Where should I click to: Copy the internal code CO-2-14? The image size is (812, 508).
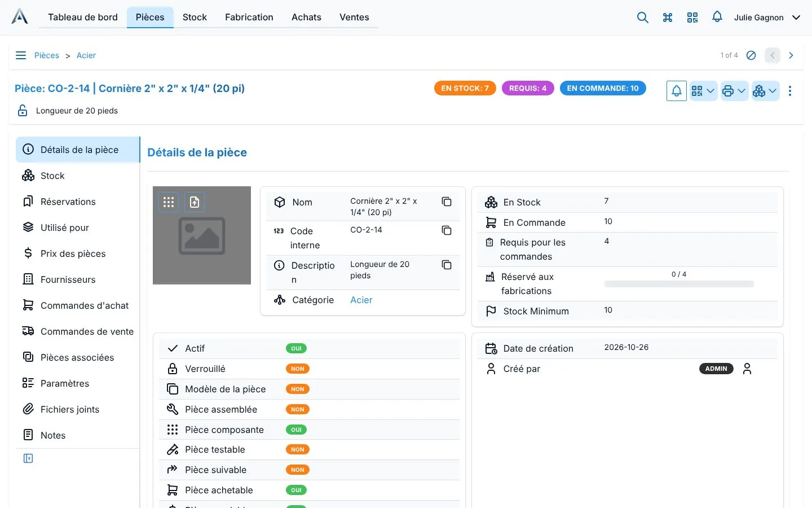pos(447,230)
